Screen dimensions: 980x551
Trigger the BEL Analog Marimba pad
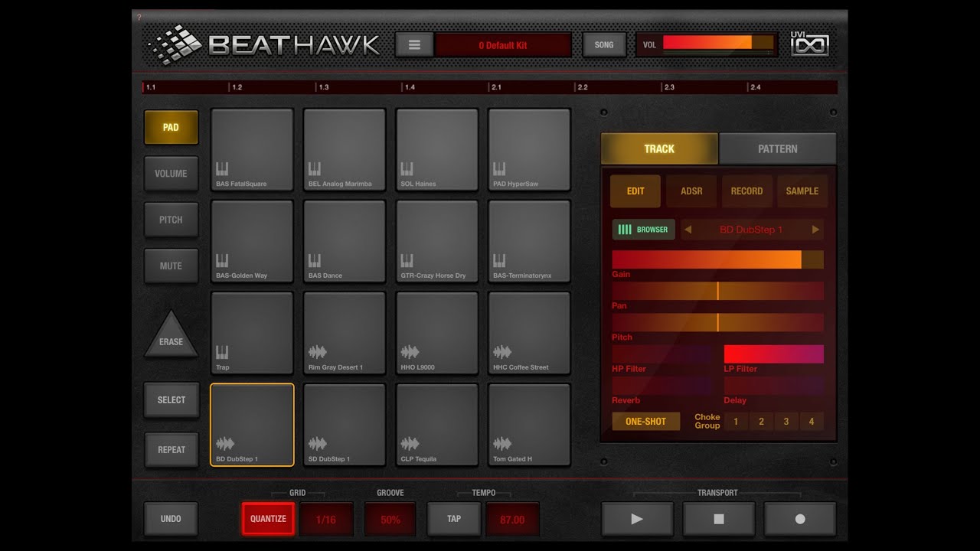tap(345, 149)
